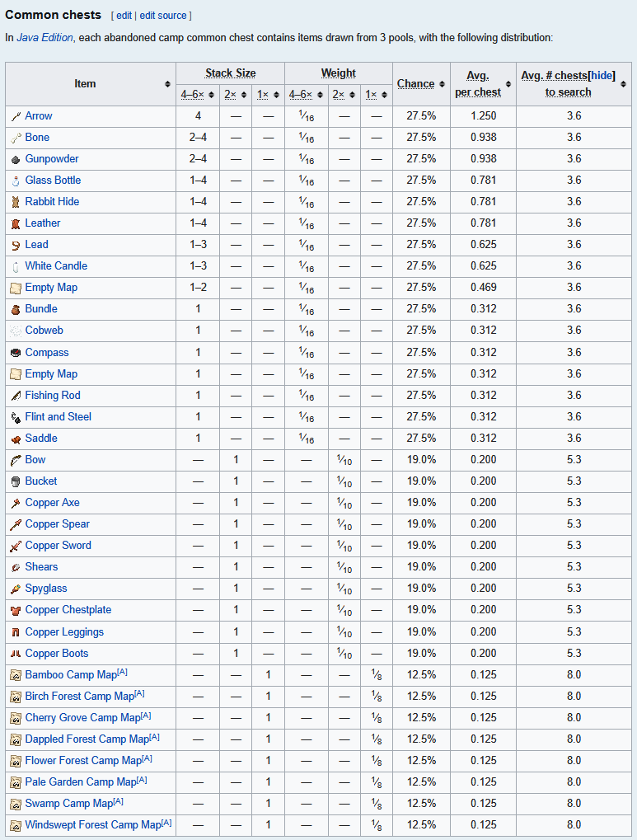Viewport: 637px width, 840px height.
Task: Click the Swamp Camp Map icon
Action: [x=16, y=804]
